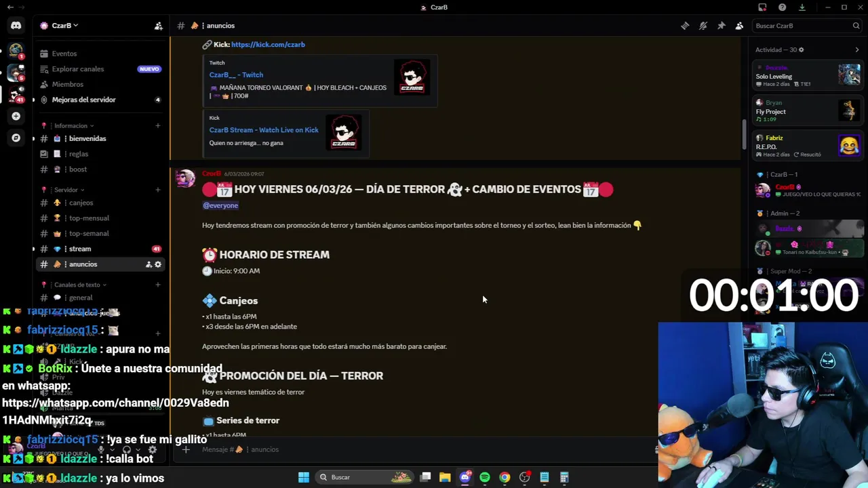The height and width of the screenshot is (488, 868).
Task: Click the Windows taskbar Buscar search box
Action: [x=365, y=477]
